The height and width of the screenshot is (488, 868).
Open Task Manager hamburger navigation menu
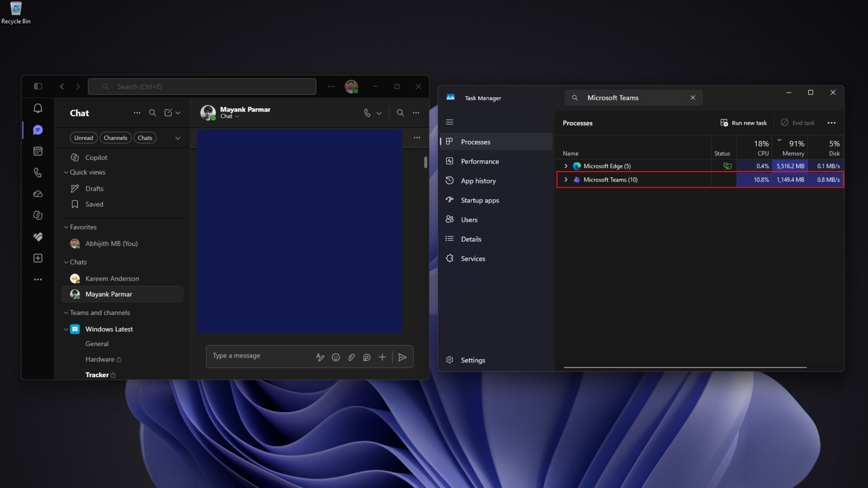449,122
